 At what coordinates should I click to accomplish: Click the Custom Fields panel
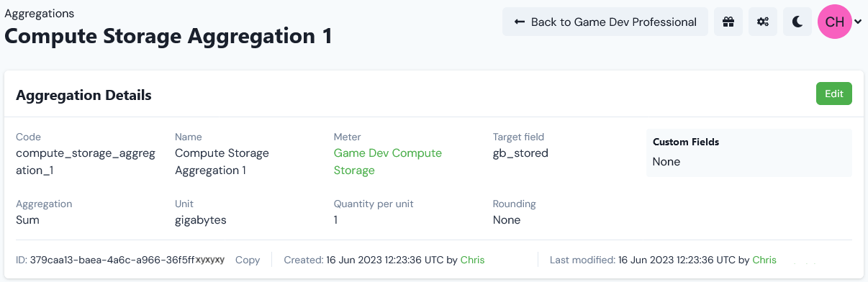[749, 153]
